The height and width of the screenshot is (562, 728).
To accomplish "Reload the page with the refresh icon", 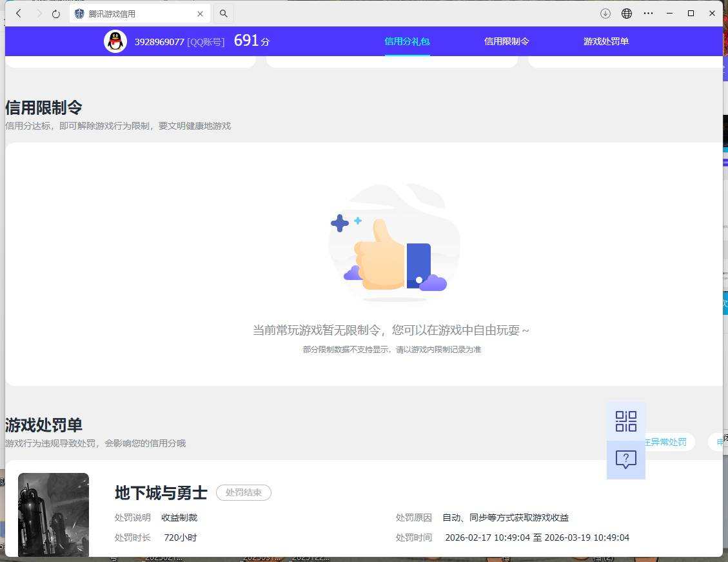I will click(x=56, y=14).
